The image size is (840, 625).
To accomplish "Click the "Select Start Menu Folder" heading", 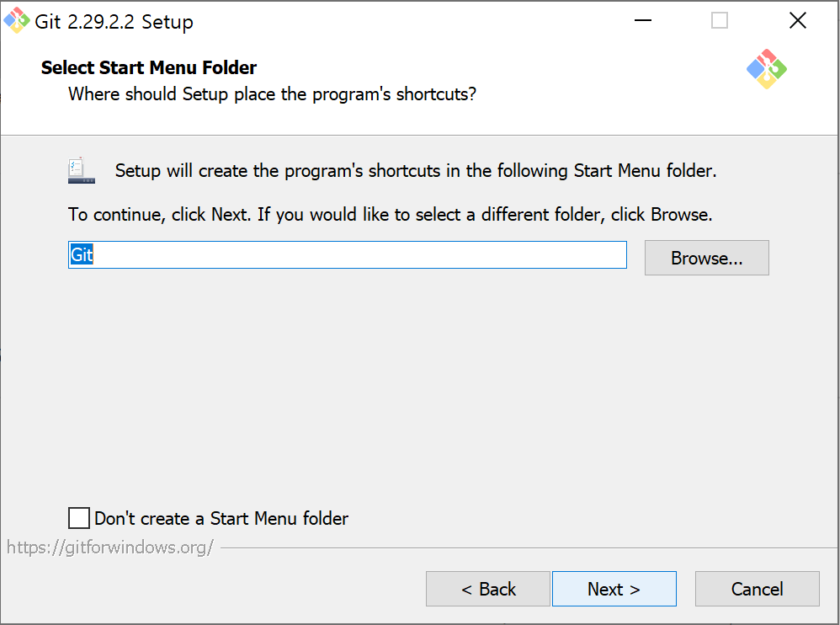I will [x=149, y=67].
